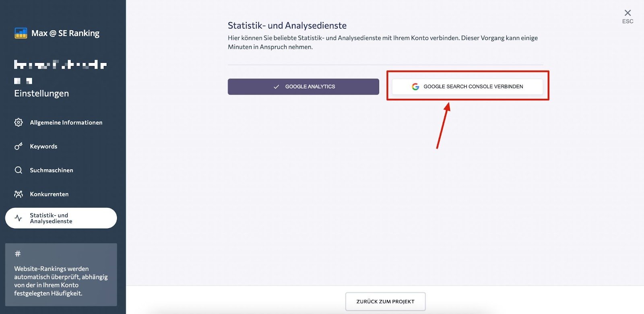Click the Max @ SE Ranking title
The height and width of the screenshot is (314, 644).
pos(65,33)
